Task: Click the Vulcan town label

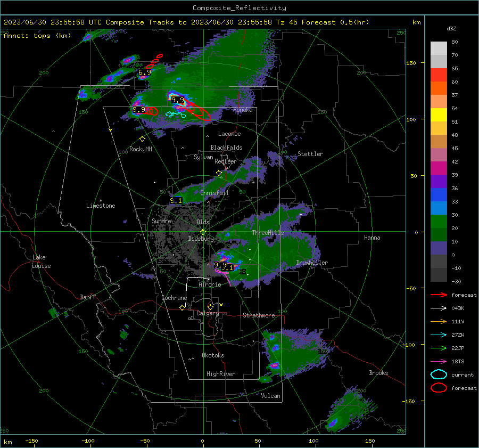Action: click(x=270, y=396)
